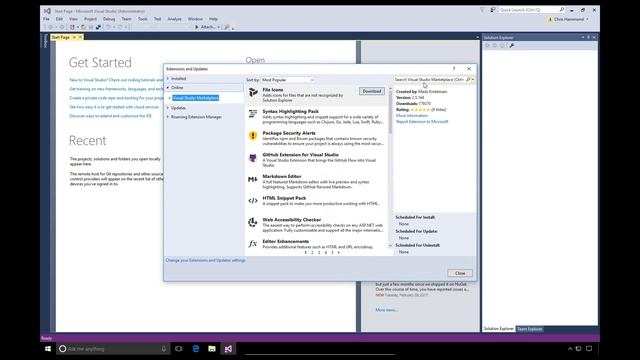Click the Quick Launch search icon
The image size is (640, 360).
coord(562,10)
